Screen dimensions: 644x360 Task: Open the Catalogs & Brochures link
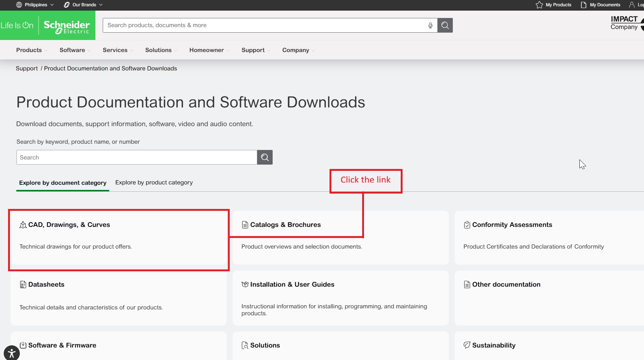285,225
